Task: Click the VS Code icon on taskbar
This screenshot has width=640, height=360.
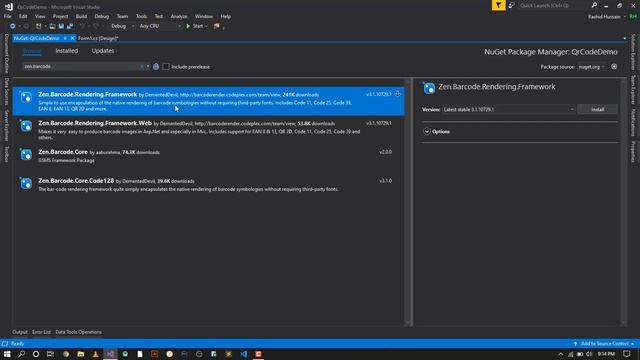Action: 244,354
